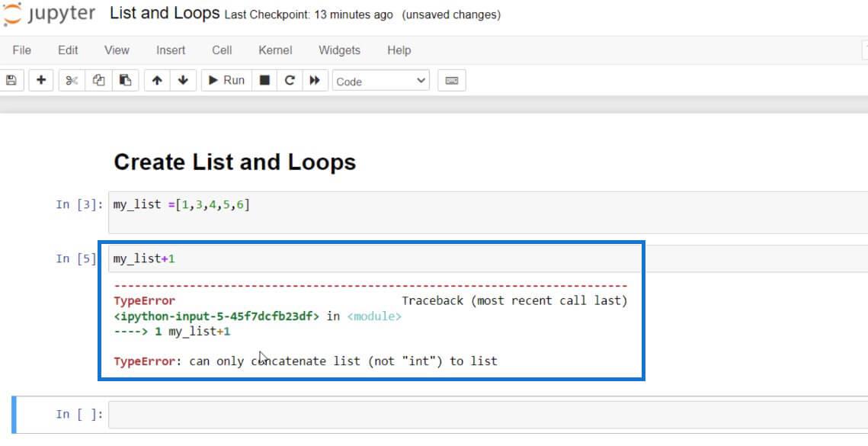Click Last Checkpoint: 13 minutes ago text
This screenshot has height=446, width=868.
click(x=309, y=15)
